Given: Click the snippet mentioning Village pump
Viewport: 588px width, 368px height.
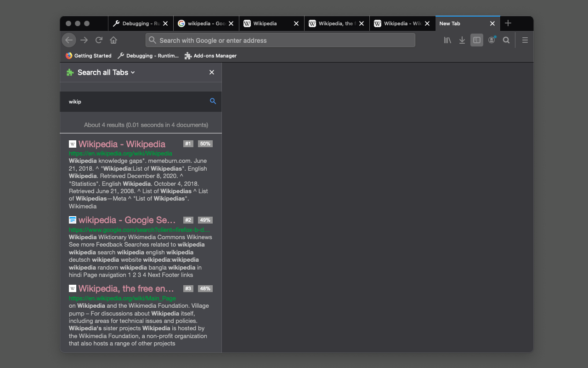Looking at the screenshot, I should (x=139, y=324).
